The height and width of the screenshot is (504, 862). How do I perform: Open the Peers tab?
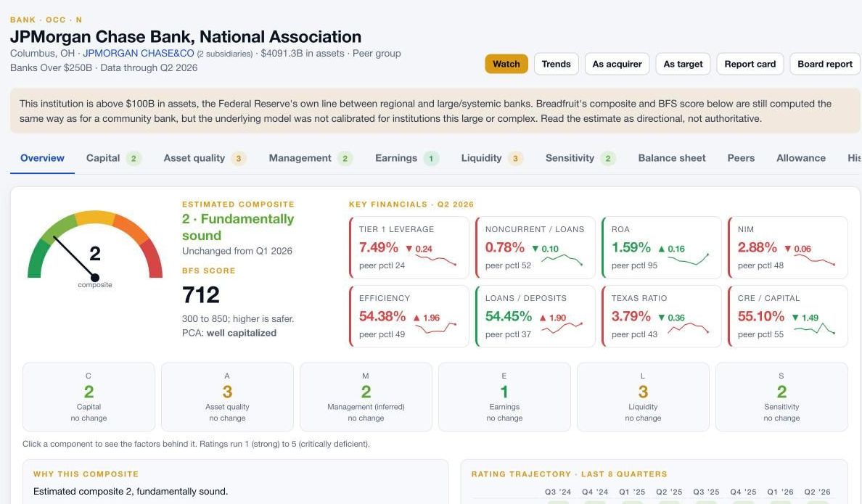click(x=741, y=158)
